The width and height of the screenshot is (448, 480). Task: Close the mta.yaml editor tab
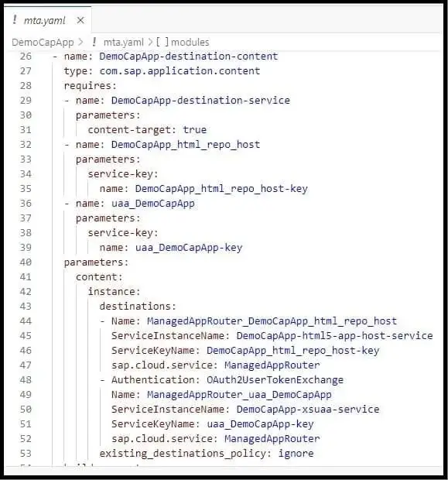[80, 20]
